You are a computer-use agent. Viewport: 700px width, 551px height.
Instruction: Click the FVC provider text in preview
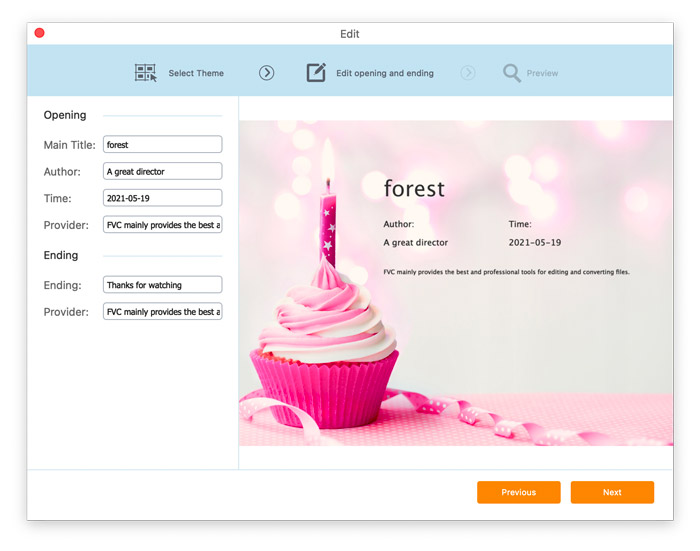(x=506, y=272)
